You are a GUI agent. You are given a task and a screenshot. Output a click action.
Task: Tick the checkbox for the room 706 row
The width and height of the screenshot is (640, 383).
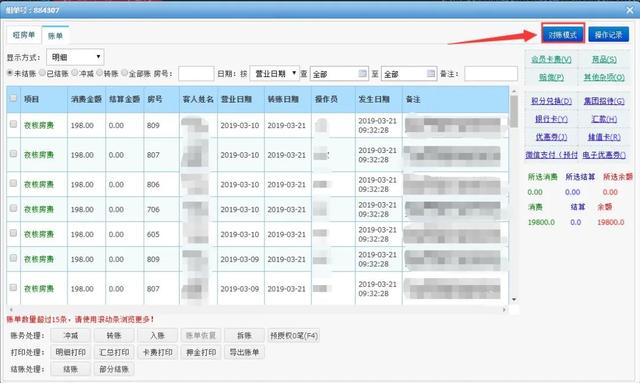coord(13,208)
